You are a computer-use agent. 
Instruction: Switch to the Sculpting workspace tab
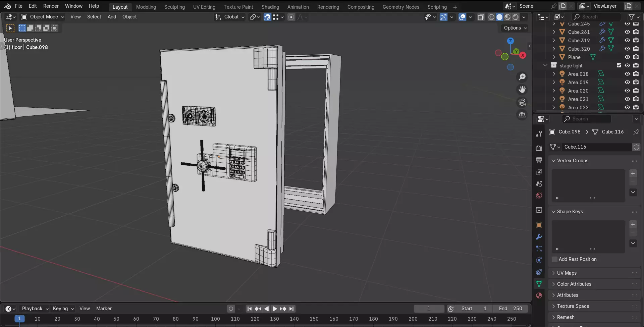coord(174,7)
